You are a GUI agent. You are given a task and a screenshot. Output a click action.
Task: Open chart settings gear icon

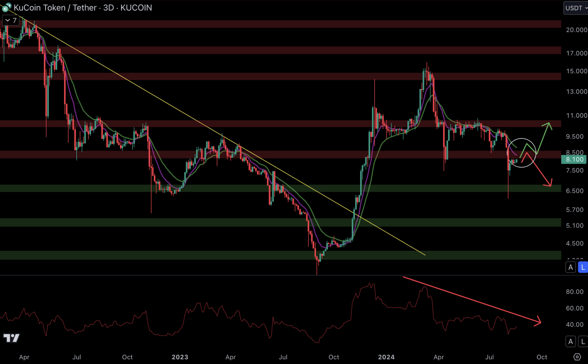tap(577, 357)
